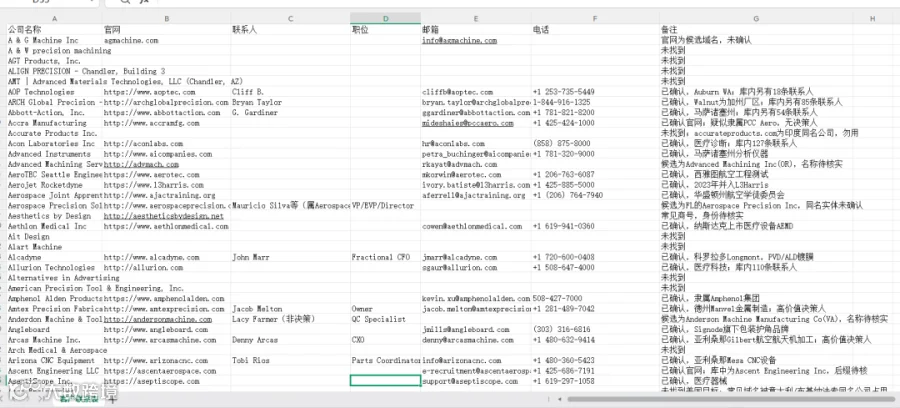
Task: Select the Alart Machine cell
Action: tap(55, 247)
